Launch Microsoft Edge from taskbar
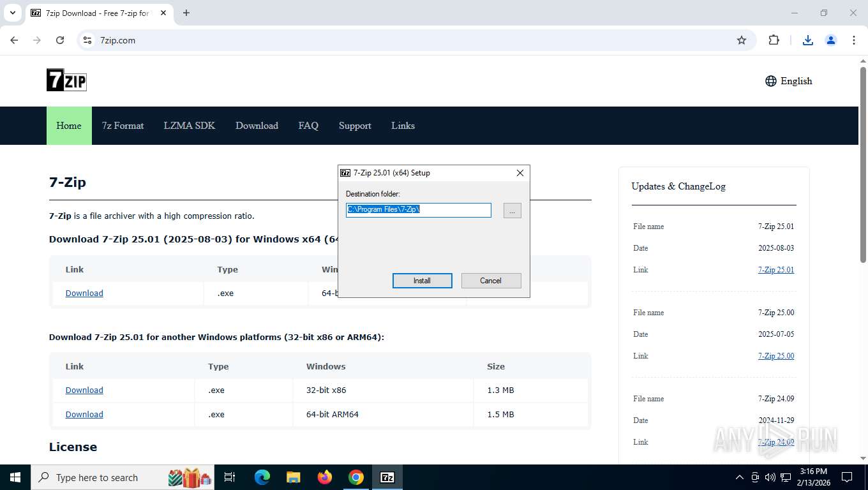The width and height of the screenshot is (868, 490). pyautogui.click(x=262, y=477)
